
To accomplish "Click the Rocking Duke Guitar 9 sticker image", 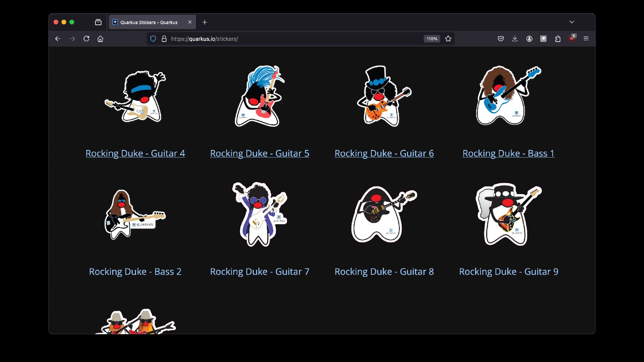I will click(508, 215).
